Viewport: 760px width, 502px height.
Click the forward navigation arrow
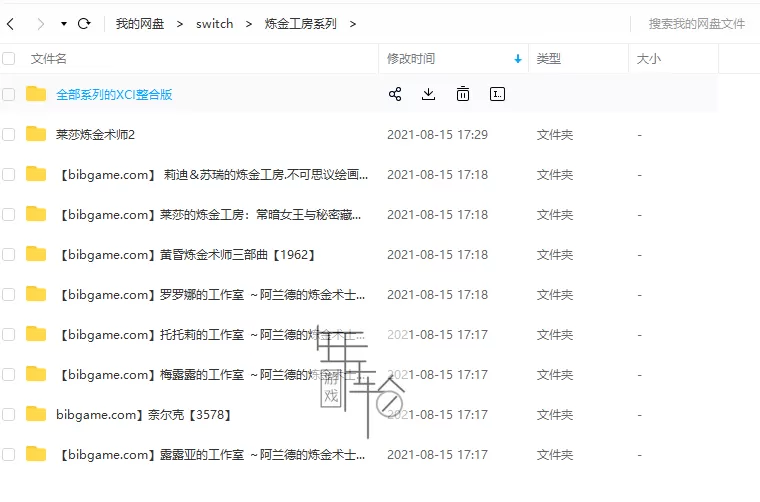41,23
